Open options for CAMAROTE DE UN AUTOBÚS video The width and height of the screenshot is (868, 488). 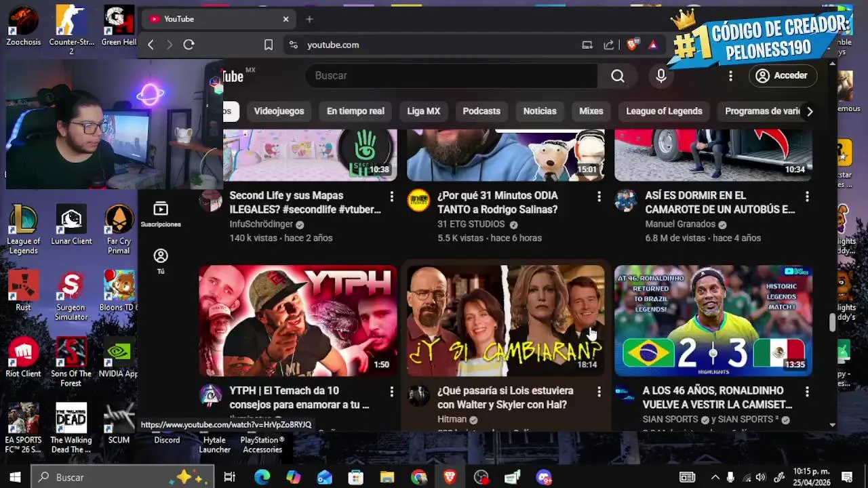coord(807,197)
